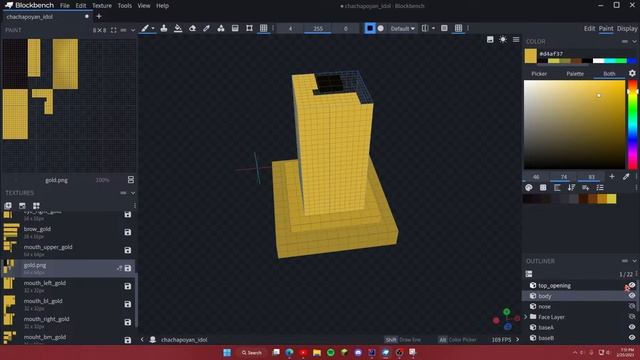The image size is (640, 360).
Task: Open the viewport screenshot image icon
Action: point(490,39)
